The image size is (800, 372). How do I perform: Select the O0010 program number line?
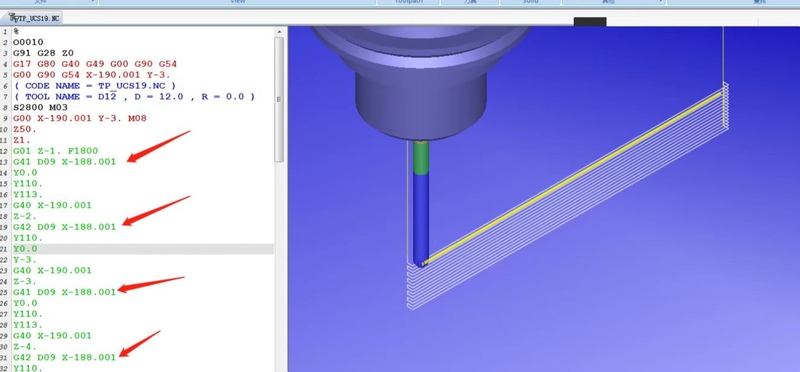pyautogui.click(x=28, y=42)
